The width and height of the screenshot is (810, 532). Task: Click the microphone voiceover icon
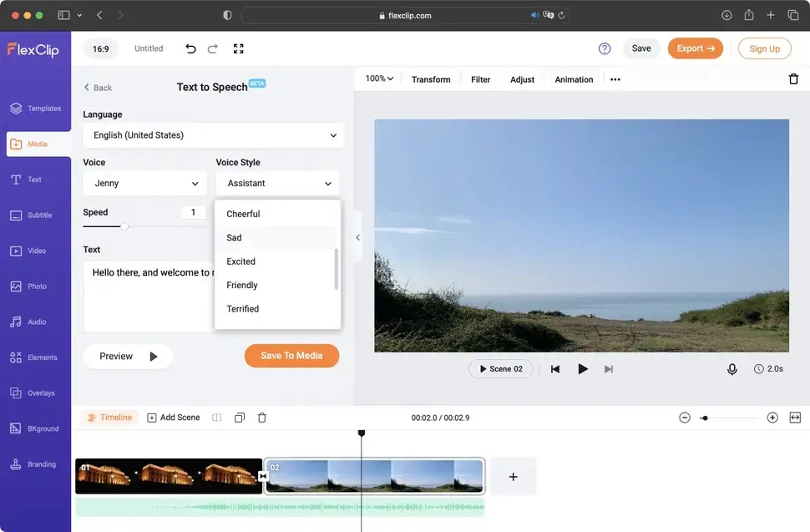click(x=732, y=369)
